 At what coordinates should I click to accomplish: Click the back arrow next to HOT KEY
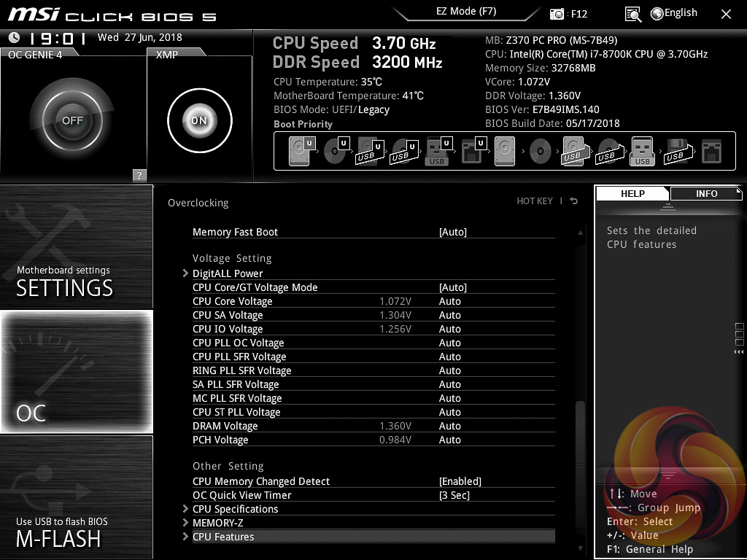click(x=574, y=201)
